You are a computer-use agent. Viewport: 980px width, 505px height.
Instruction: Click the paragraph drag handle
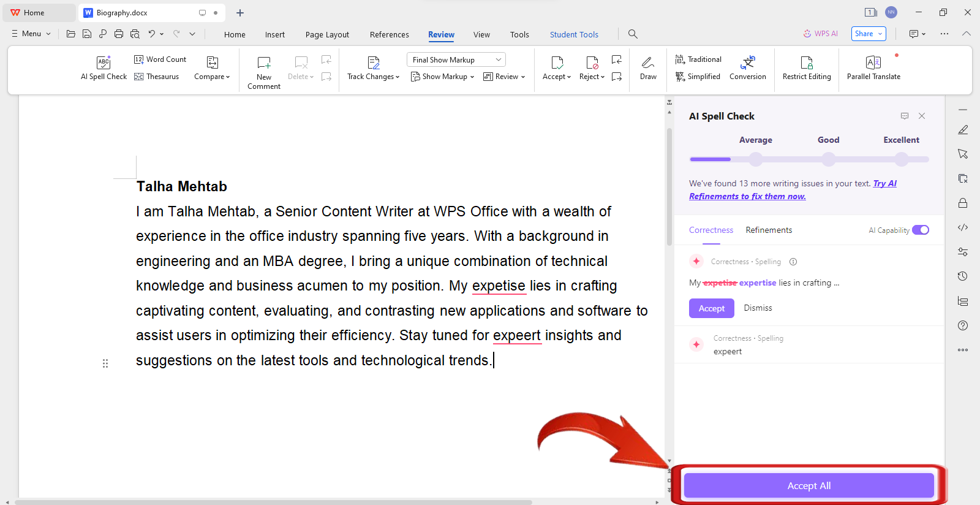105,363
